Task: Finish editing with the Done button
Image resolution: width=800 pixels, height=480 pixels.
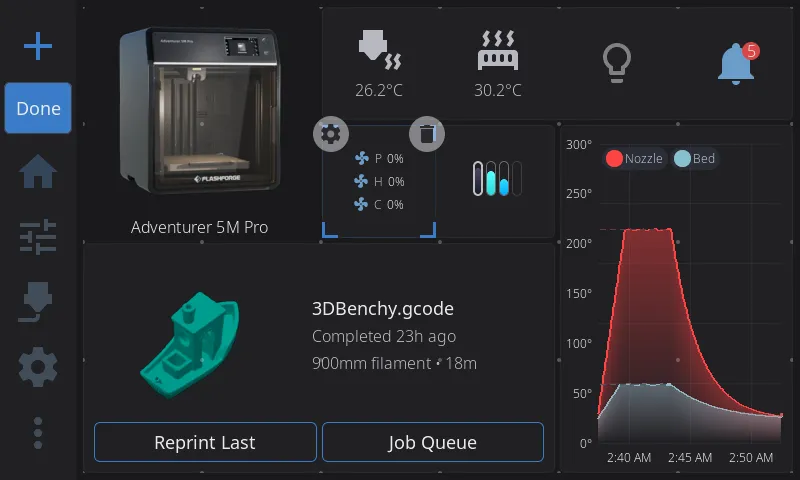Action: 38,108
